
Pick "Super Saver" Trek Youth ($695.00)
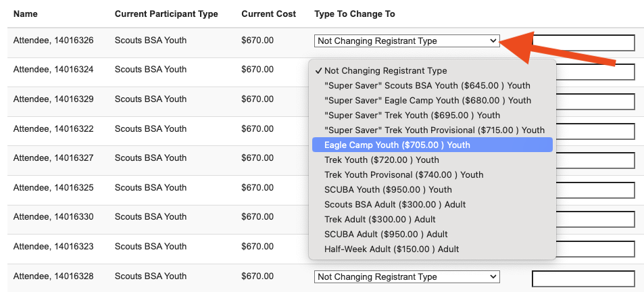(412, 116)
